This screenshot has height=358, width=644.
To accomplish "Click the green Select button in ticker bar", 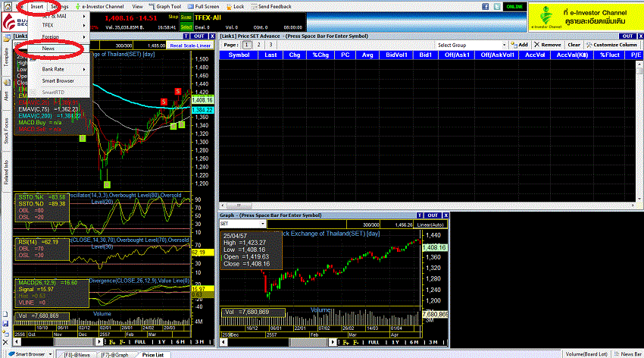I will pyautogui.click(x=186, y=27).
